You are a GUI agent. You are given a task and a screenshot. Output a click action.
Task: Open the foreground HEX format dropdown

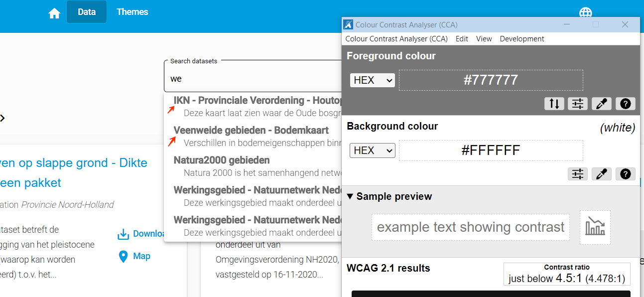pyautogui.click(x=372, y=80)
